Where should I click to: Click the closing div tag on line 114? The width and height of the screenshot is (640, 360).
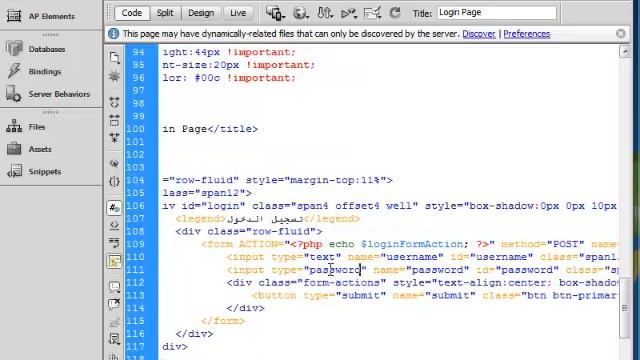pos(246,308)
